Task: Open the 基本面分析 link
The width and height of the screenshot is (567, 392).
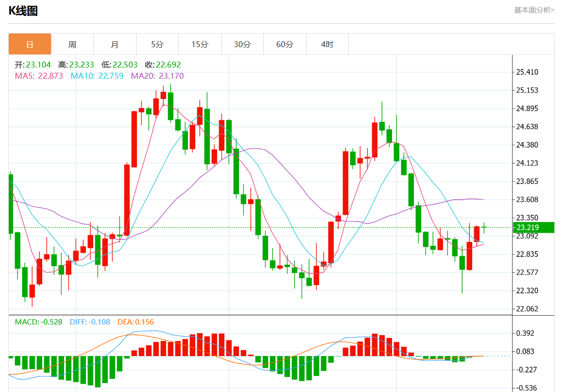Action: point(534,10)
